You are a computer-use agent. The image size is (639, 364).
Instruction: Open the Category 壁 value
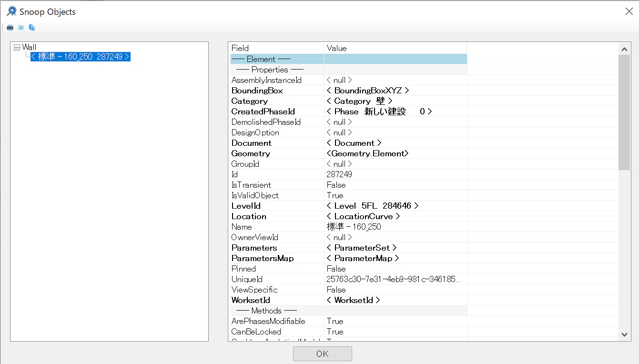tap(360, 101)
